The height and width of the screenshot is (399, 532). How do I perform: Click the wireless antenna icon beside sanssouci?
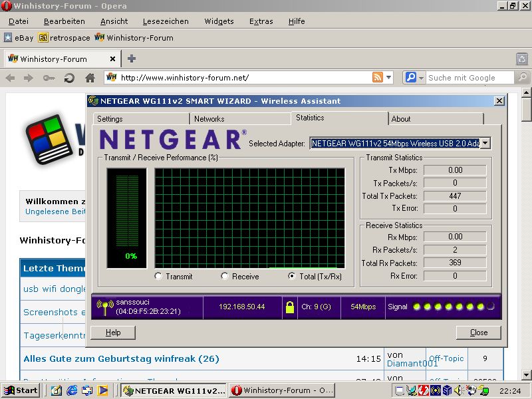click(105, 307)
